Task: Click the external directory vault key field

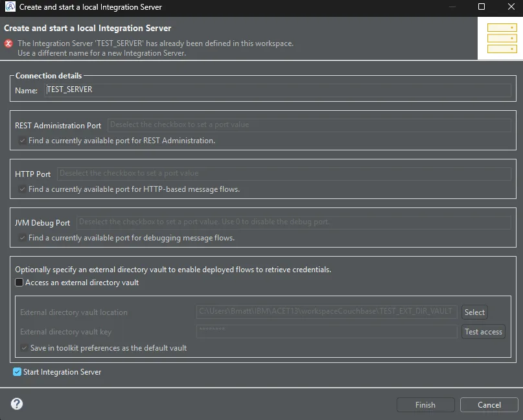Action: pyautogui.click(x=327, y=331)
